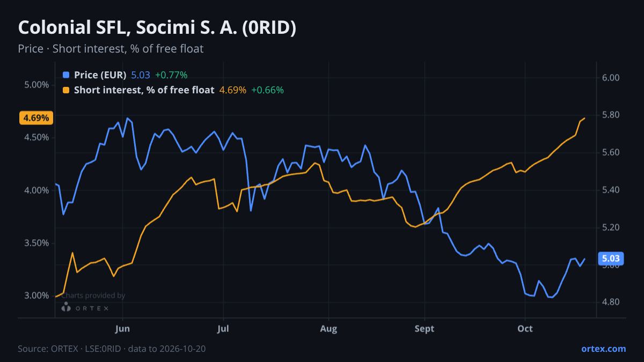This screenshot has width=644, height=362.
Task: Click the 'Aug' x-axis label
Action: [328, 329]
